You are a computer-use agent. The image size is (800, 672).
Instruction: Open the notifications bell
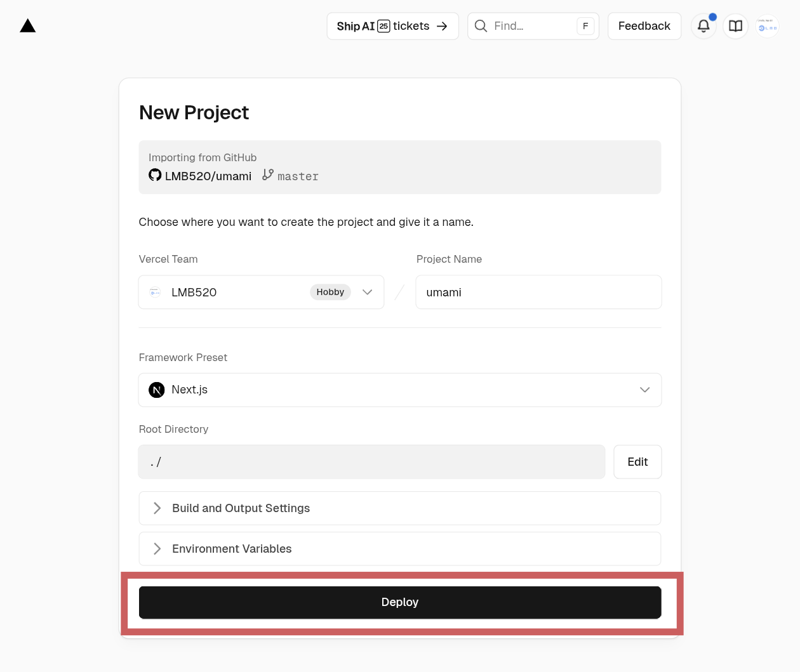tap(703, 26)
